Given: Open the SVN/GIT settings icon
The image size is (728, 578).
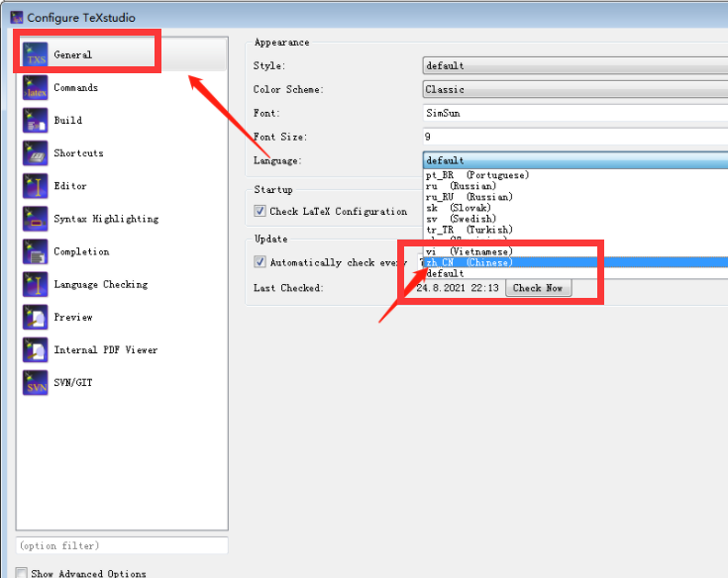Looking at the screenshot, I should click(x=36, y=383).
